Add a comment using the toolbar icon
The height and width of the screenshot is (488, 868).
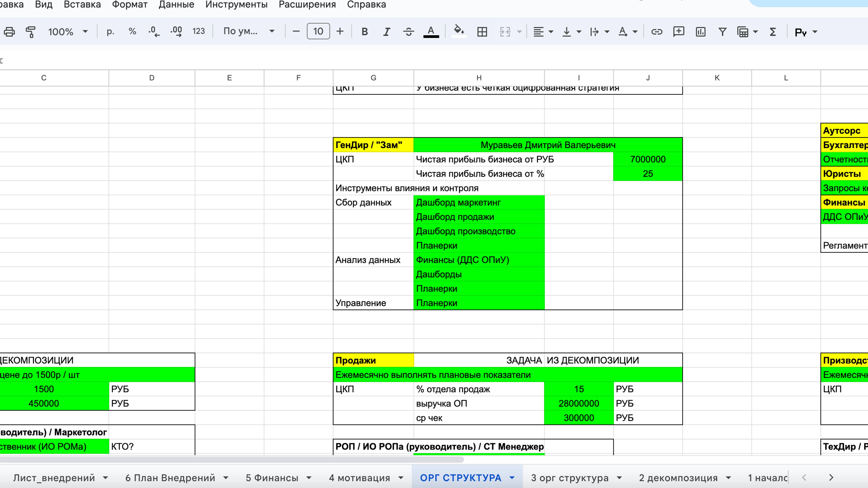pos(678,32)
